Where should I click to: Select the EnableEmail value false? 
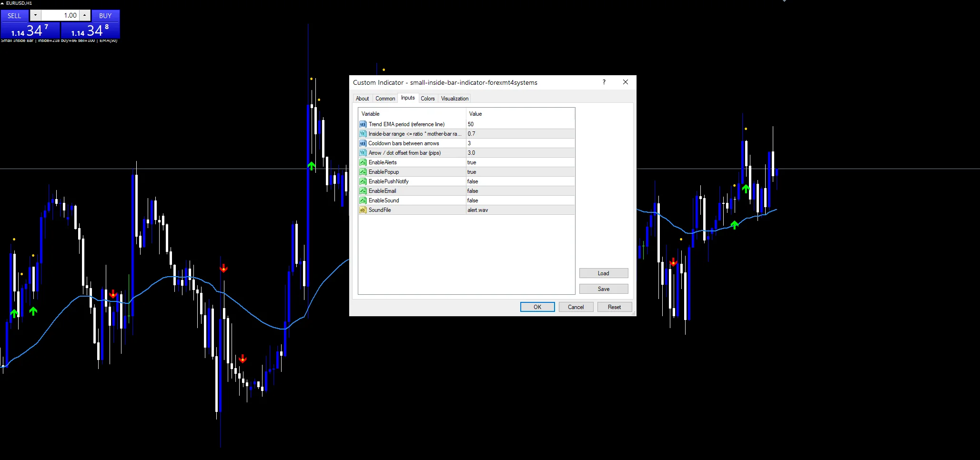(x=520, y=191)
